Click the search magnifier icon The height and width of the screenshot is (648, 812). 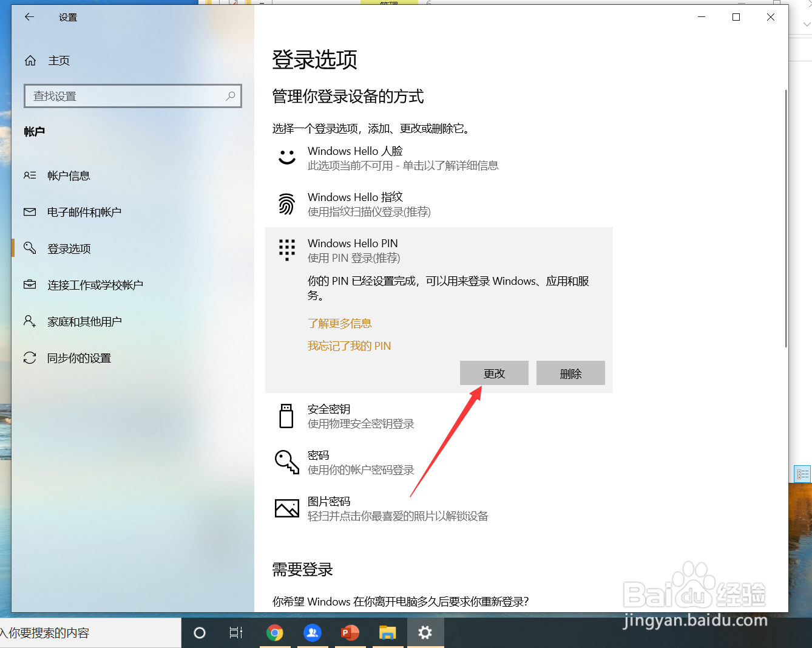231,96
